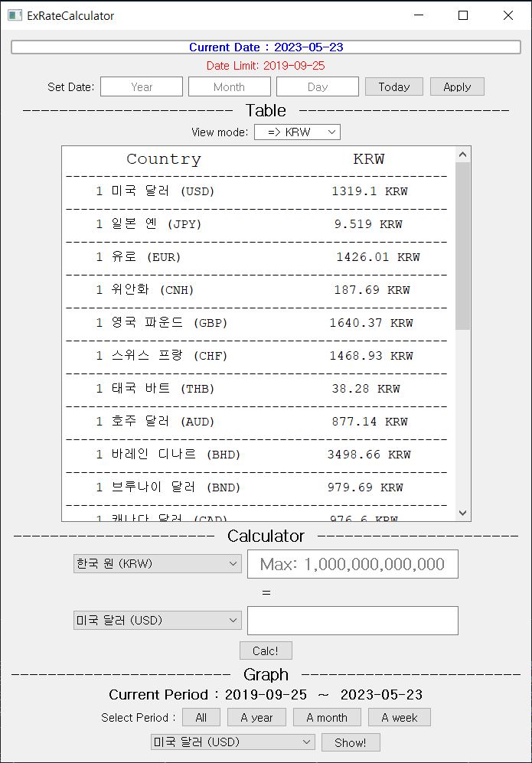Click the 1 스위스 프랑 (CHF) label

coord(162,355)
